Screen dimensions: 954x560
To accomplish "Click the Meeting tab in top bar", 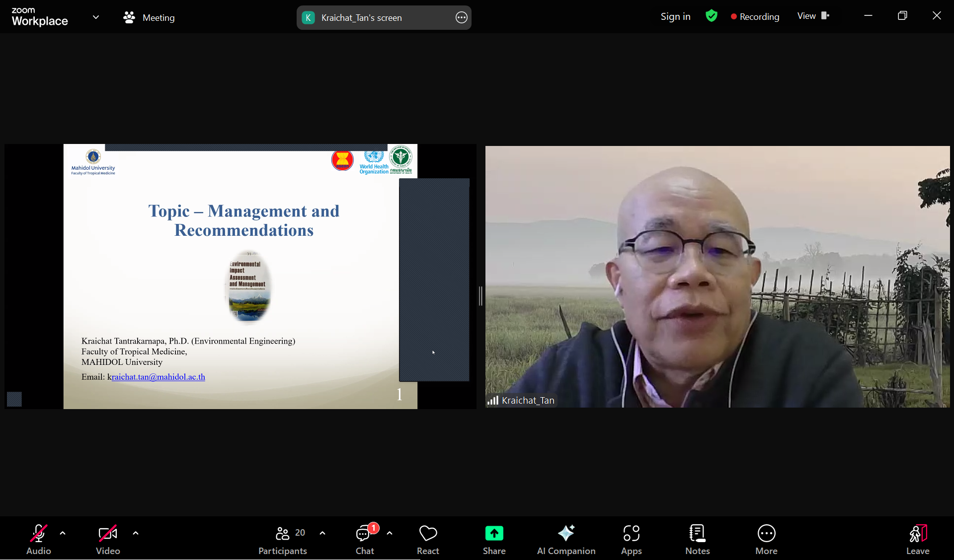I will pos(149,18).
